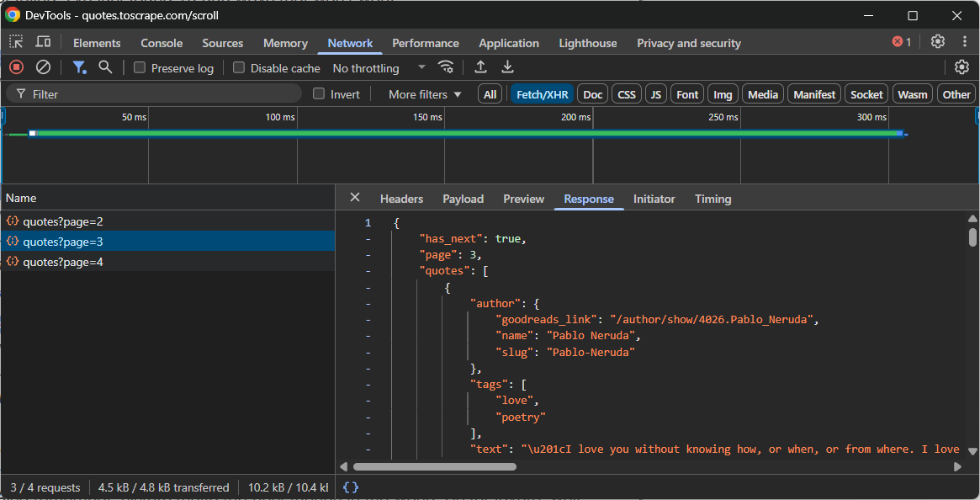The image size is (980, 500).
Task: Click the green request bar in timeline overview
Action: [x=466, y=133]
